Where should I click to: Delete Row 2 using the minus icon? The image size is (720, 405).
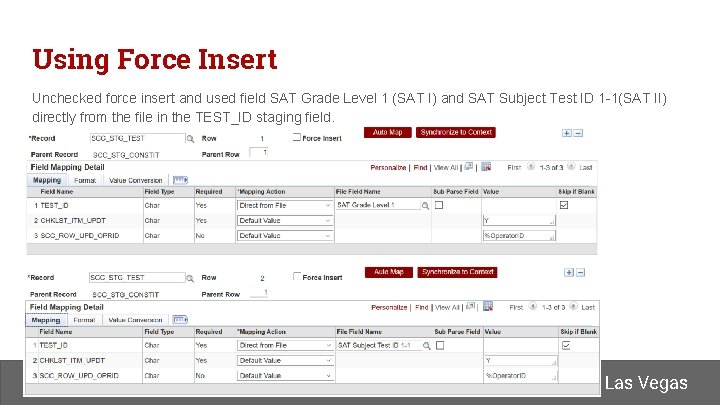click(580, 273)
